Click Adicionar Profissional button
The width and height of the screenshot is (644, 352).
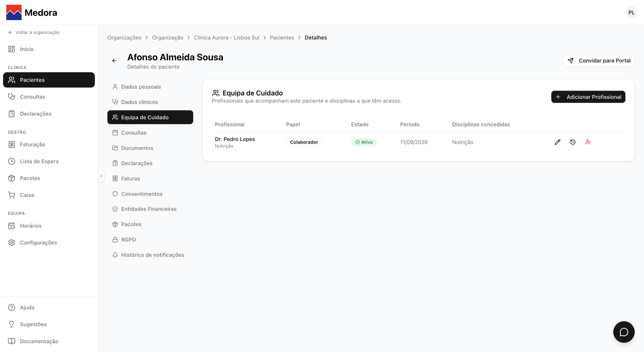pyautogui.click(x=588, y=97)
